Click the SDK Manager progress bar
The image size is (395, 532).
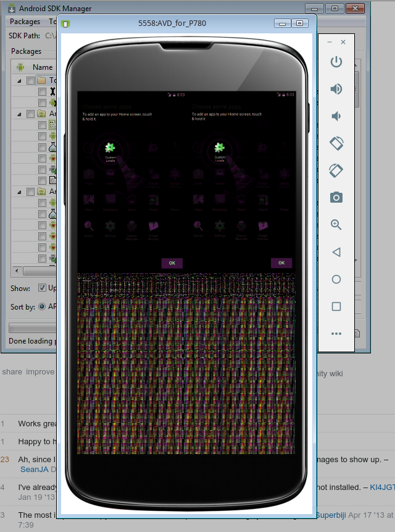coord(33,327)
